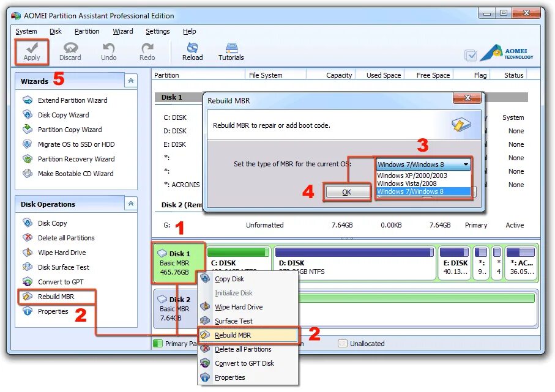Click the AOMEI Technology logo
555x392 pixels.
[507, 53]
